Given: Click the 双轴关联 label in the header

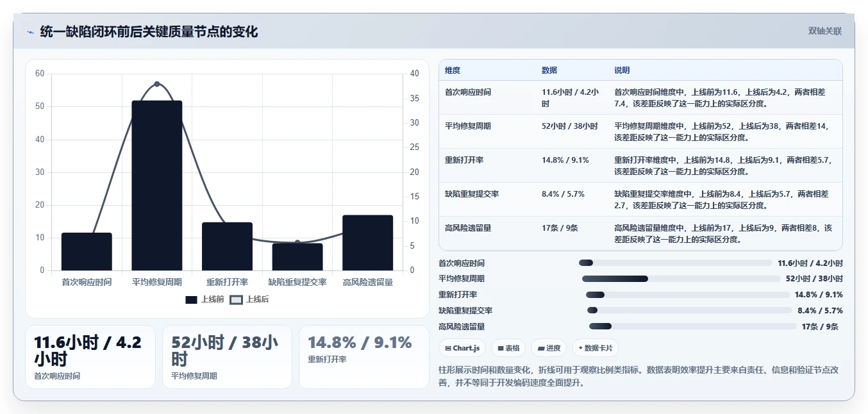Looking at the screenshot, I should point(825,31).
